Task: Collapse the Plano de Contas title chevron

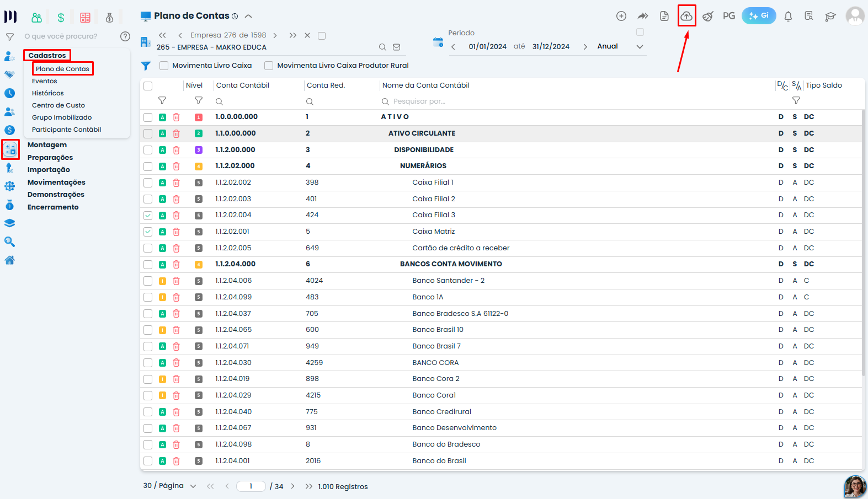Action: [x=248, y=16]
